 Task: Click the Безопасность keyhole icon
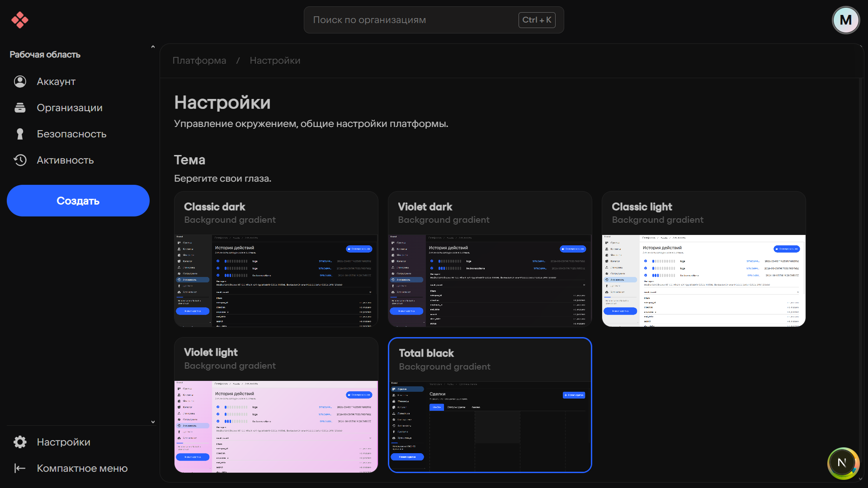point(20,134)
